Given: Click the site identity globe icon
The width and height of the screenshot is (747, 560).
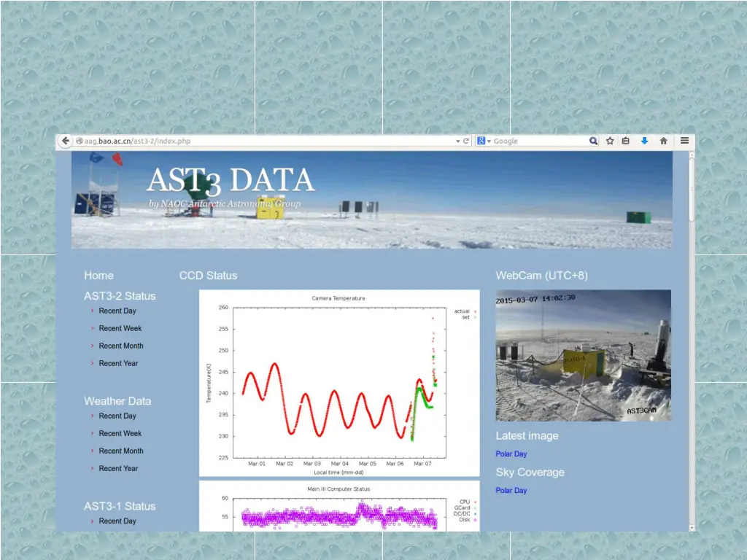Looking at the screenshot, I should (80, 141).
